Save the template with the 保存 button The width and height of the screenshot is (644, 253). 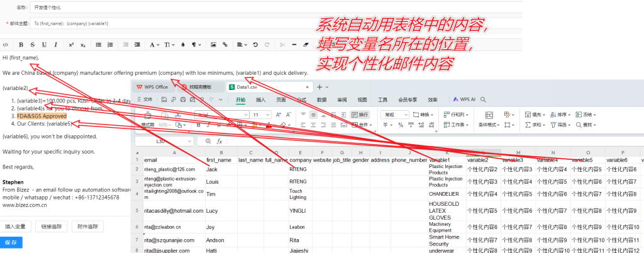tap(11, 243)
